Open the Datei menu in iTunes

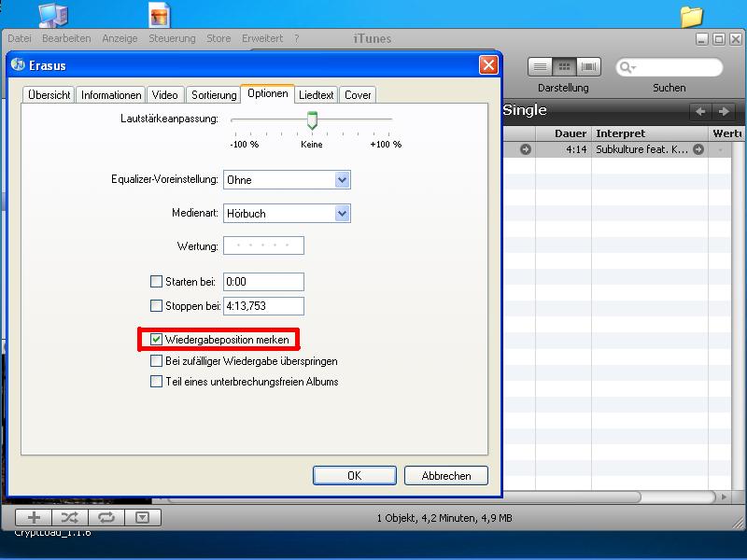20,38
